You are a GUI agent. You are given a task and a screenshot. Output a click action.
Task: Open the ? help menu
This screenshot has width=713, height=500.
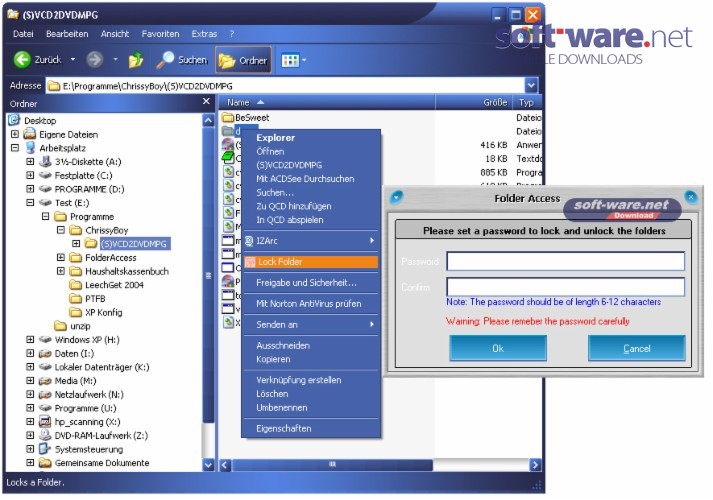tap(232, 34)
